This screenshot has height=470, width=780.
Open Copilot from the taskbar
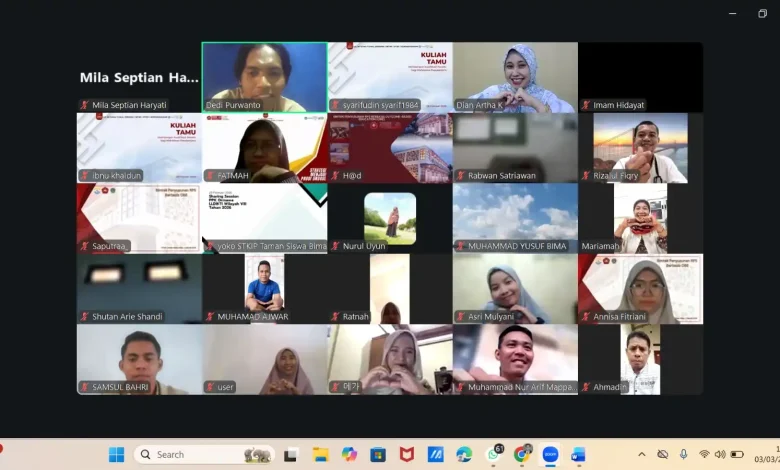pyautogui.click(x=349, y=454)
